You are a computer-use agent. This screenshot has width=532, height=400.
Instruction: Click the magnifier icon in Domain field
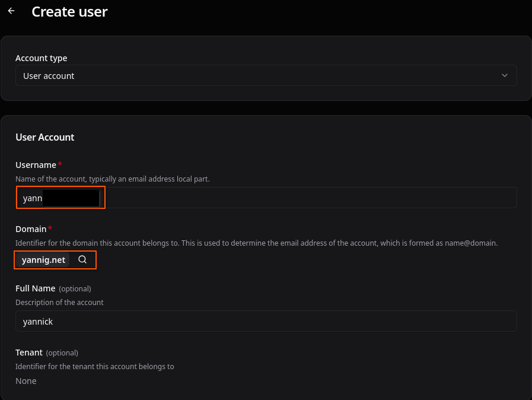click(82, 260)
